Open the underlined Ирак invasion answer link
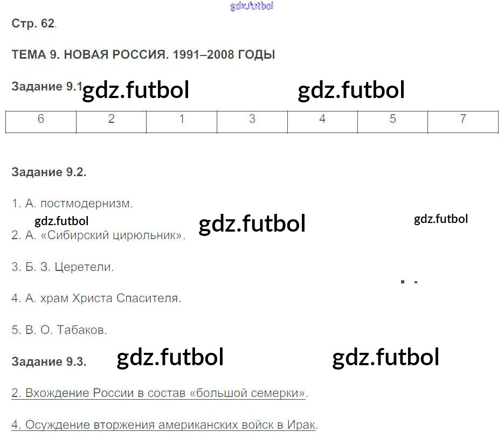This screenshot has height=439, width=504. tap(163, 425)
